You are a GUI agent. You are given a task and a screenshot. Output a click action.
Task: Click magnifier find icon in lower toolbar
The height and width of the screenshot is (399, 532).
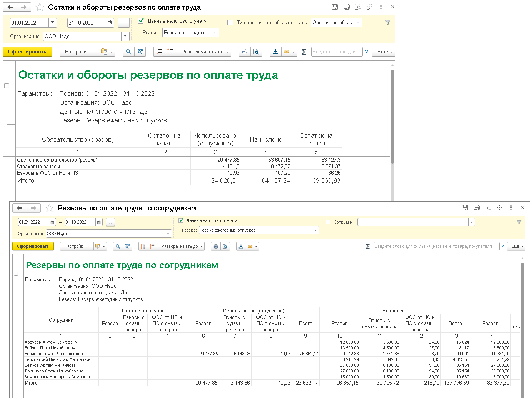118,246
